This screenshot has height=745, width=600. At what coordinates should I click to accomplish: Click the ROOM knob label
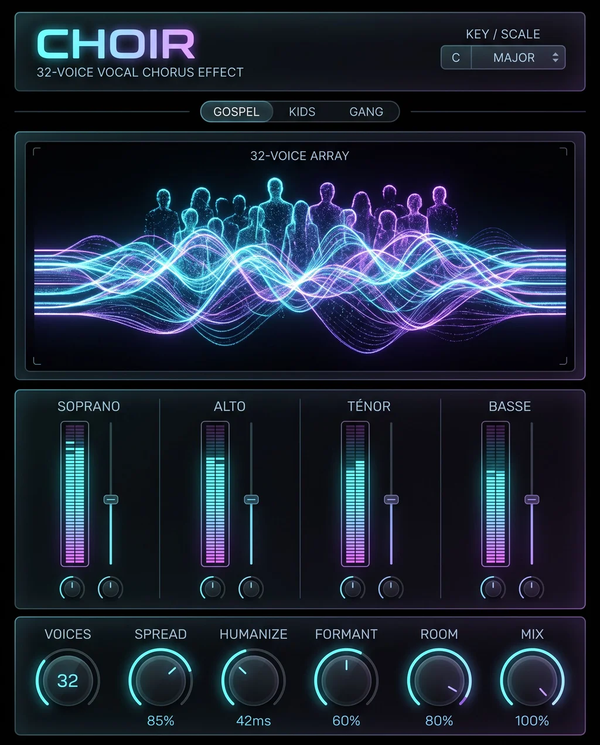[x=439, y=634]
